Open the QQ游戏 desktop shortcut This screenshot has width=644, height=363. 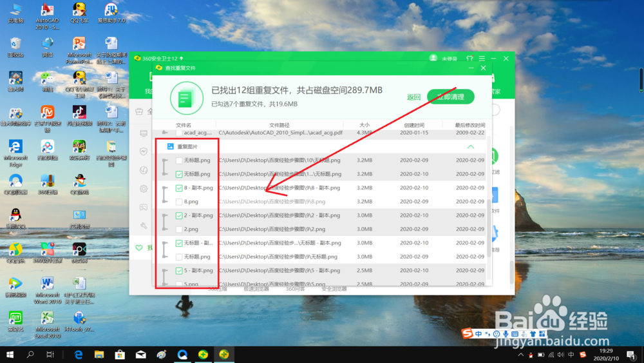[x=79, y=184]
